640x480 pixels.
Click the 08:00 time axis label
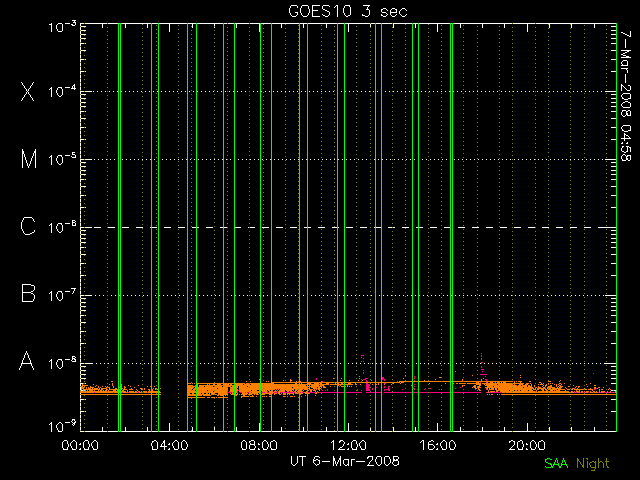point(259,444)
